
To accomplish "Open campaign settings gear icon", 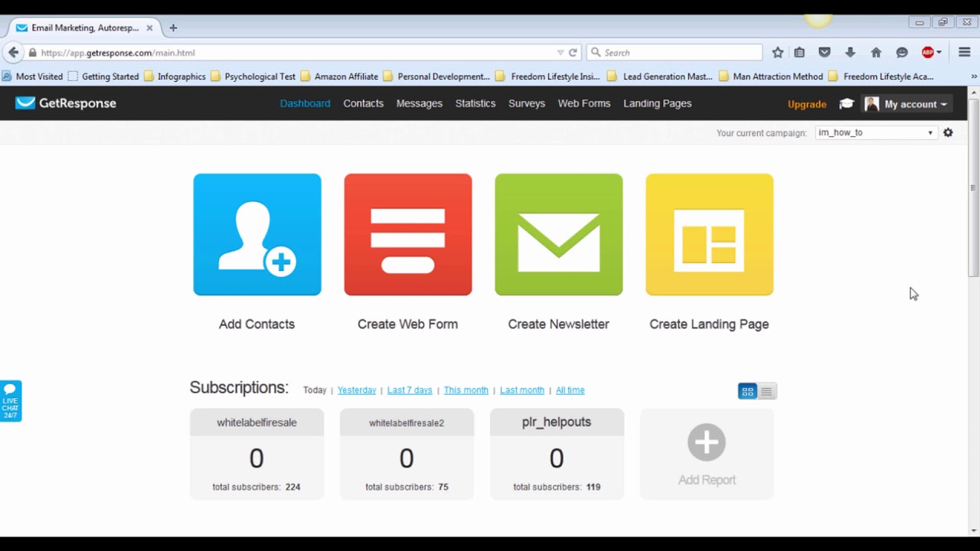I will 948,132.
